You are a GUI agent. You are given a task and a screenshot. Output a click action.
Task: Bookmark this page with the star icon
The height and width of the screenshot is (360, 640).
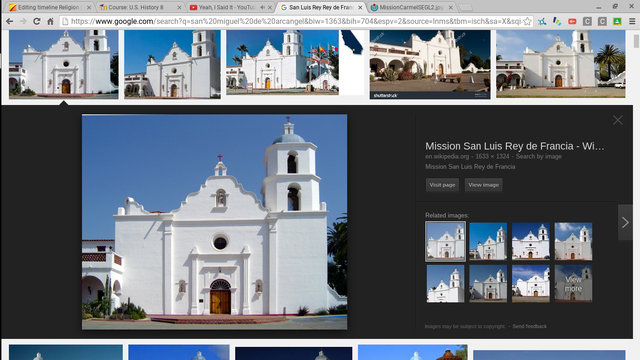[527, 21]
